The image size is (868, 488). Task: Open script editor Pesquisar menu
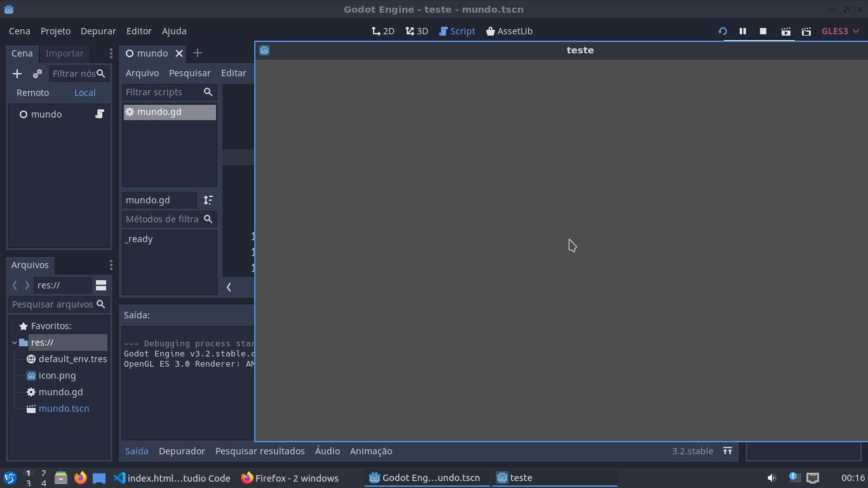click(x=189, y=73)
